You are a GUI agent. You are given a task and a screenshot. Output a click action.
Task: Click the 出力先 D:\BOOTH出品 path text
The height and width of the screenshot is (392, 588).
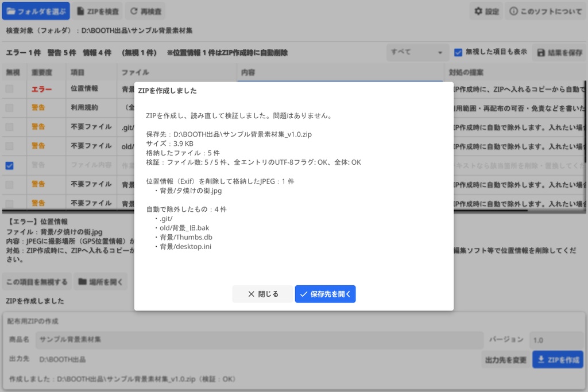coord(63,359)
